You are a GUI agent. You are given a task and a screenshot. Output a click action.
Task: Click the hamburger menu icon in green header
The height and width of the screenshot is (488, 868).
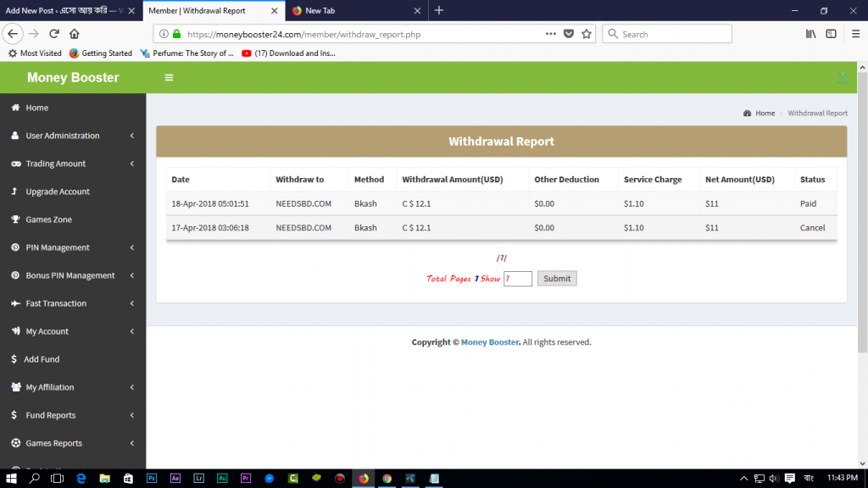click(x=169, y=78)
